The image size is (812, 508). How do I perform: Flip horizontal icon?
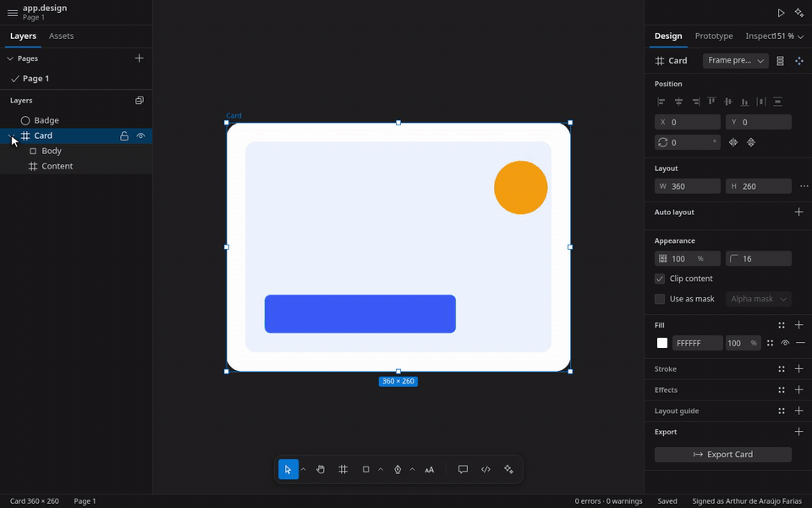tap(733, 142)
